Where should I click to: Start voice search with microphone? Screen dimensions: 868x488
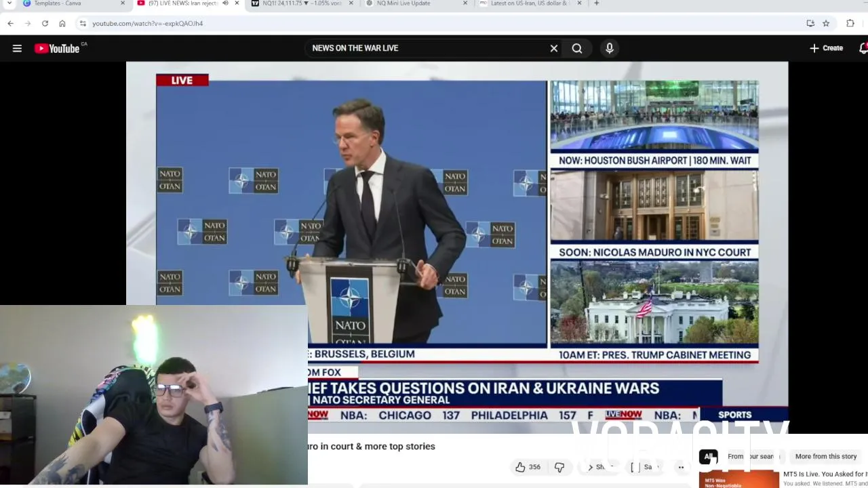[x=610, y=48]
